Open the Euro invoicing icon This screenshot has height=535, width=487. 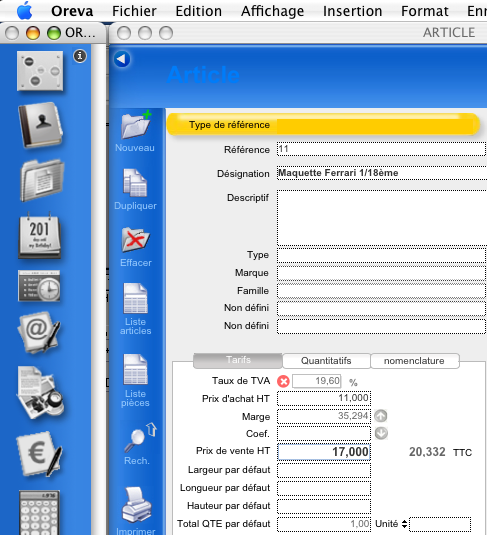pos(39,454)
